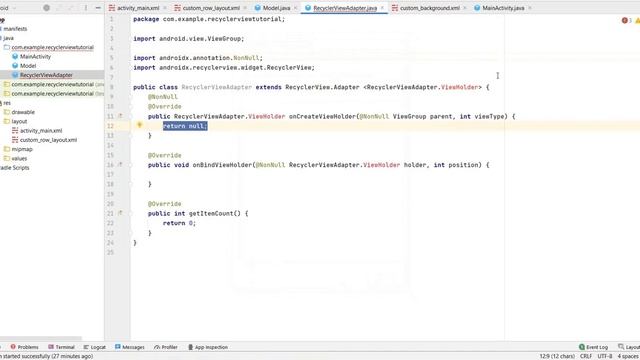
Task: Collapse the res folder
Action: click(x=7, y=103)
